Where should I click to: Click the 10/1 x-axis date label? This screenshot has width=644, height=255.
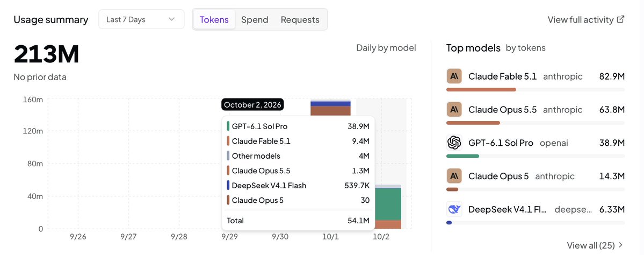pos(331,237)
